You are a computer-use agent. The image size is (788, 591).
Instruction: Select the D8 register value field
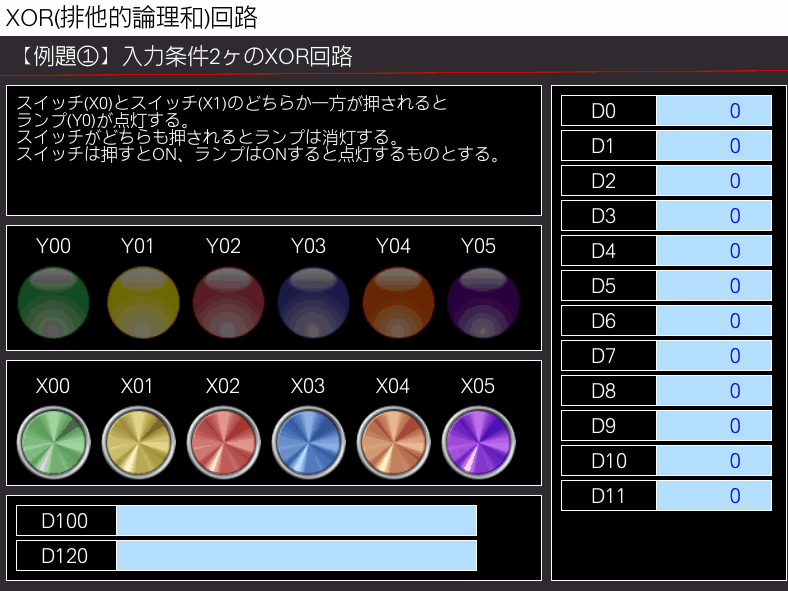tap(714, 390)
